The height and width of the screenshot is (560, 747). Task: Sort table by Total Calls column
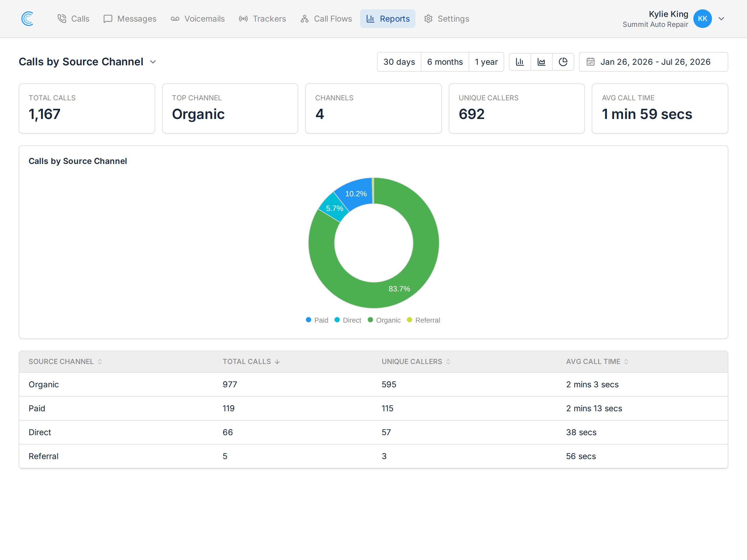pyautogui.click(x=251, y=361)
